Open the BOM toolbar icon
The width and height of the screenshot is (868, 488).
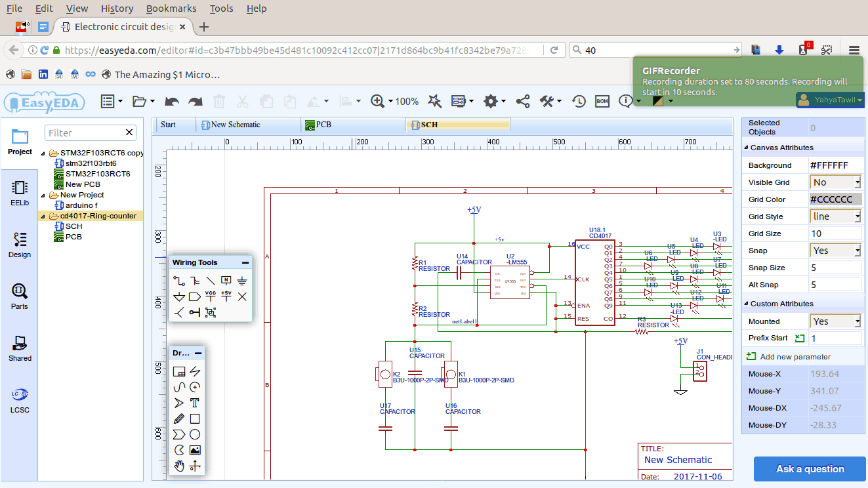coord(602,101)
